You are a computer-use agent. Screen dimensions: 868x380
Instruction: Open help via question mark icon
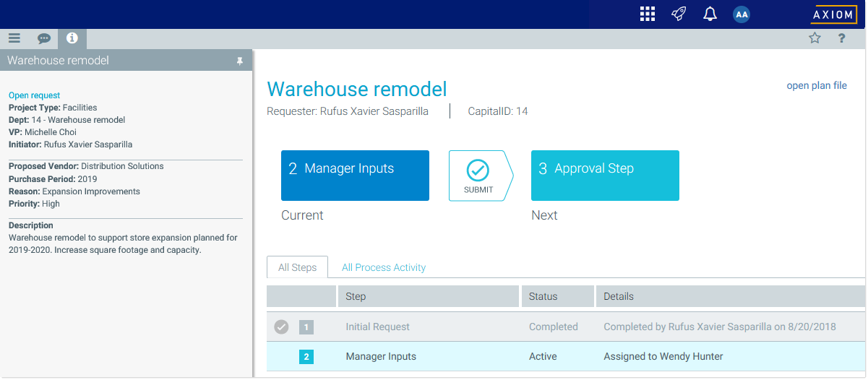[x=842, y=39]
